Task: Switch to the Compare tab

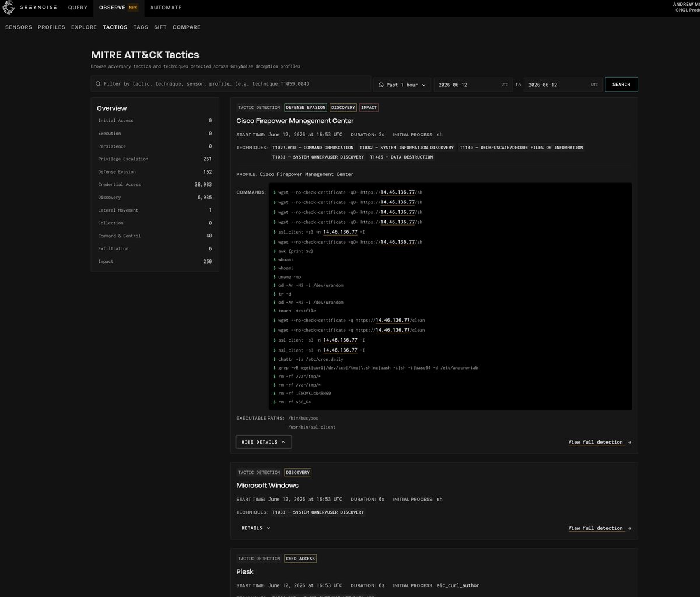Action: [187, 27]
